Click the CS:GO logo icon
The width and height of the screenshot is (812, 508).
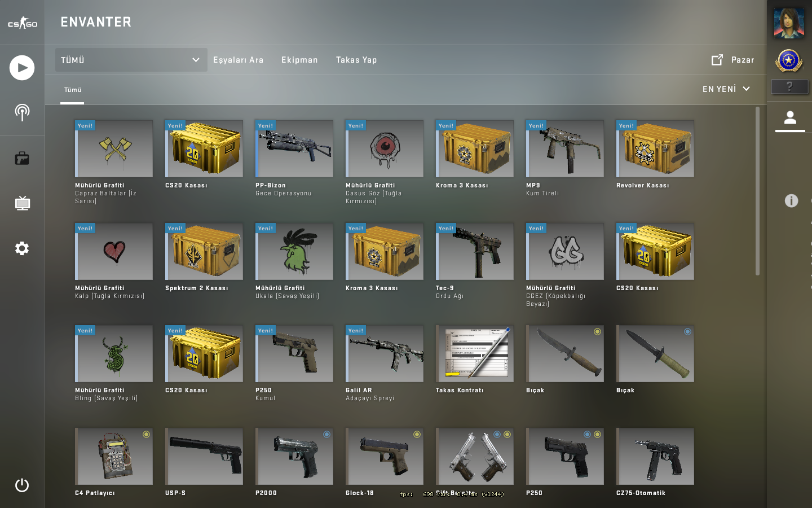coord(22,23)
